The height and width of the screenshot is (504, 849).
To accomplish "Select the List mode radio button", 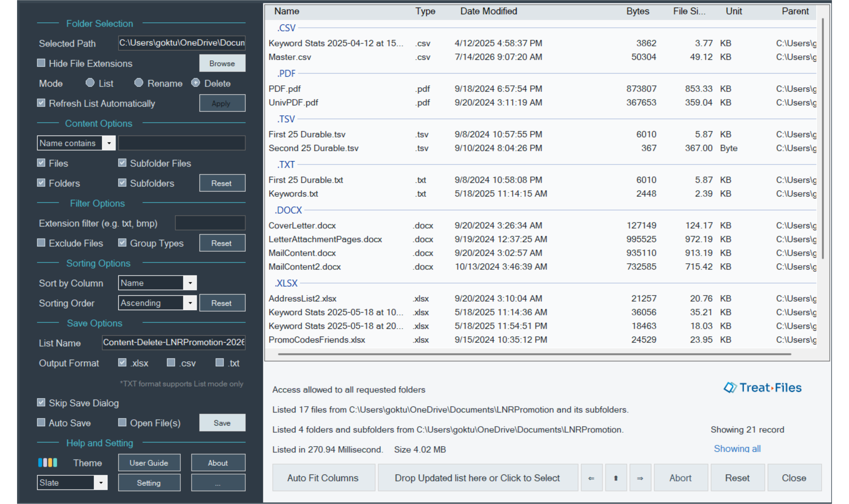I will pos(90,83).
